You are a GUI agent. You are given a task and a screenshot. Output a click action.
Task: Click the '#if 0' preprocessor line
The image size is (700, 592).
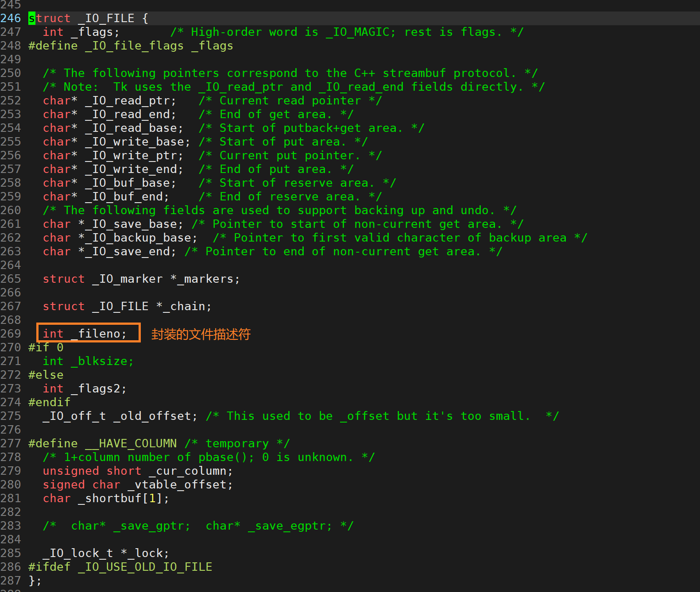[x=46, y=347]
